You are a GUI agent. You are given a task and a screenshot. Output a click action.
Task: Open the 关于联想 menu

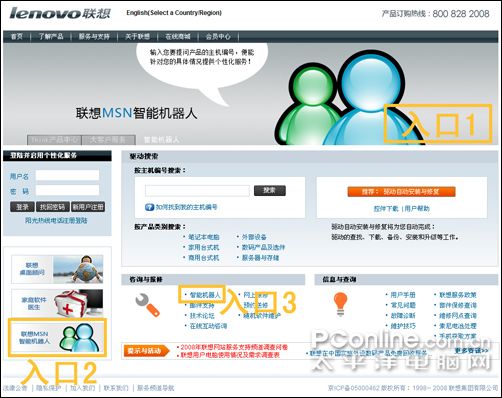pyautogui.click(x=137, y=36)
